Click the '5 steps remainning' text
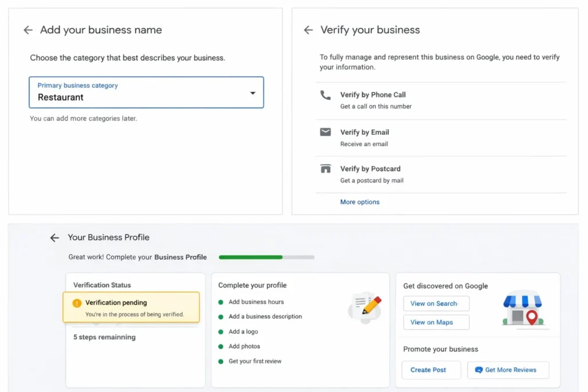The width and height of the screenshot is (588, 392). coord(105,337)
